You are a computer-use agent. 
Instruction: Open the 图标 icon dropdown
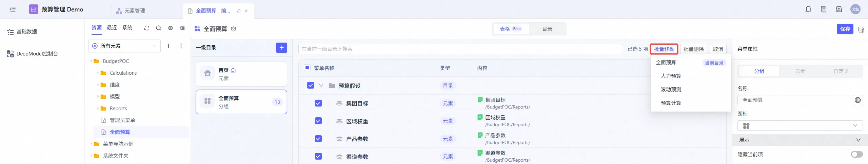[x=800, y=125]
